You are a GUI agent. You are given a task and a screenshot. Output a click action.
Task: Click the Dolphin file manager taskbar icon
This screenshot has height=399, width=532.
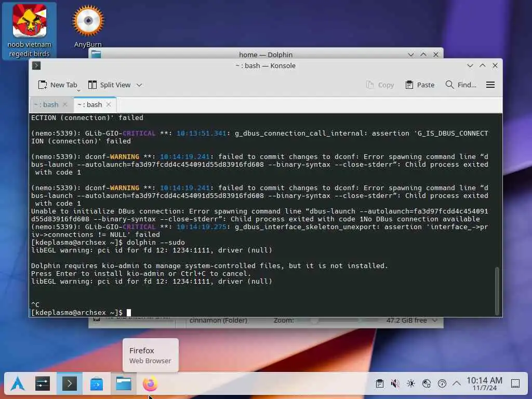click(124, 384)
